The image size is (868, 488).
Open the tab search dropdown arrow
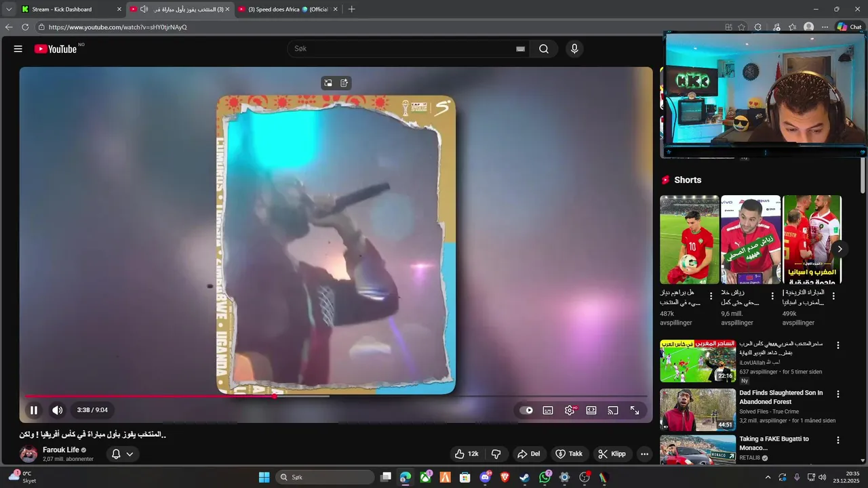[x=9, y=9]
